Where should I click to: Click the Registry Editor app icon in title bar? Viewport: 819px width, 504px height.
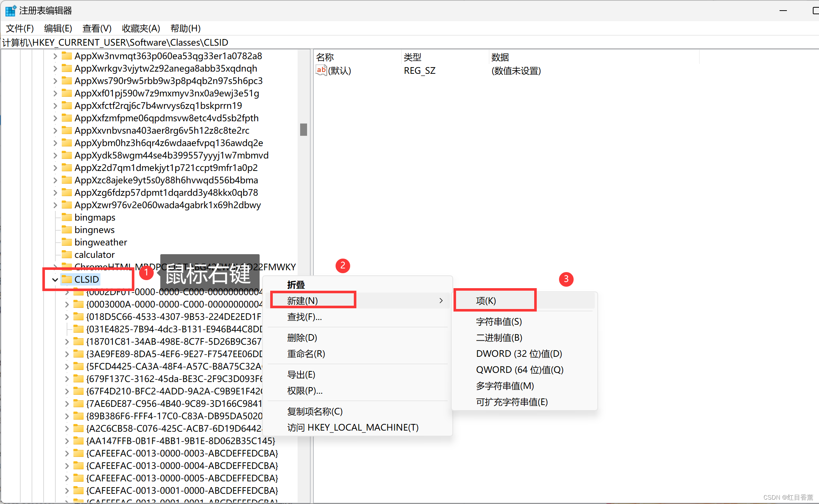10,11
